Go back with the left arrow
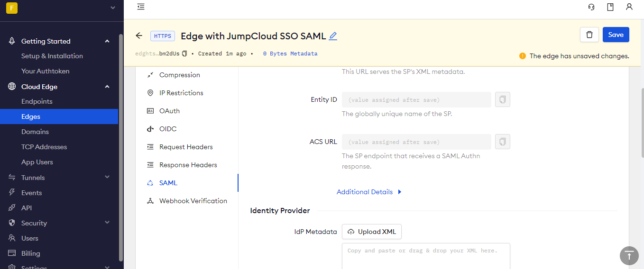The height and width of the screenshot is (269, 644). pos(139,36)
